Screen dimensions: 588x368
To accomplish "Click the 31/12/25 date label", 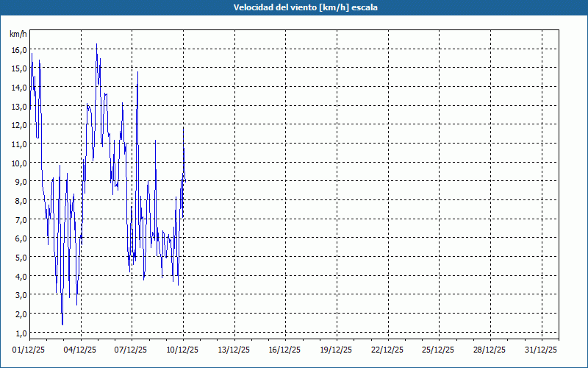I will (541, 350).
